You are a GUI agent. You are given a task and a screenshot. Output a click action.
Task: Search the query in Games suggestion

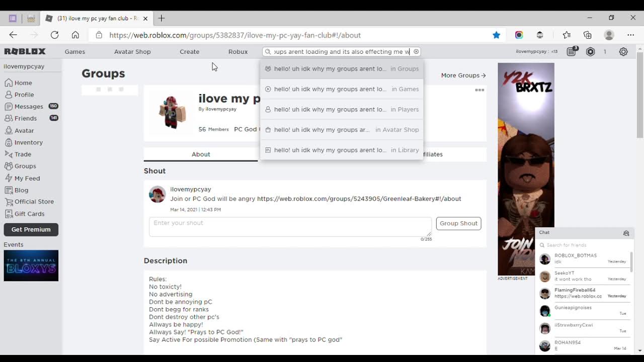[342, 89]
